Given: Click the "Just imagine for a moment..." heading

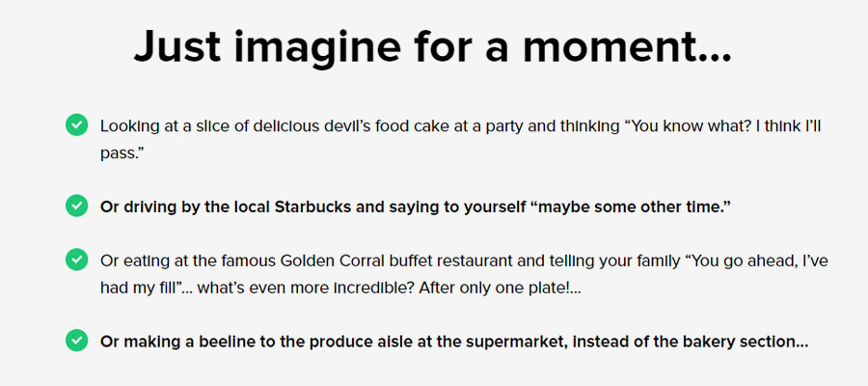Looking at the screenshot, I should [x=433, y=47].
